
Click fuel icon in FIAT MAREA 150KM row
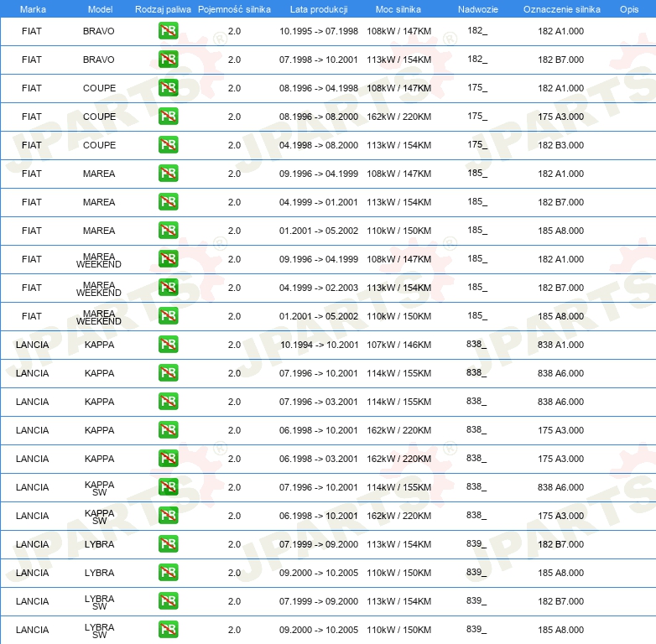(x=168, y=231)
